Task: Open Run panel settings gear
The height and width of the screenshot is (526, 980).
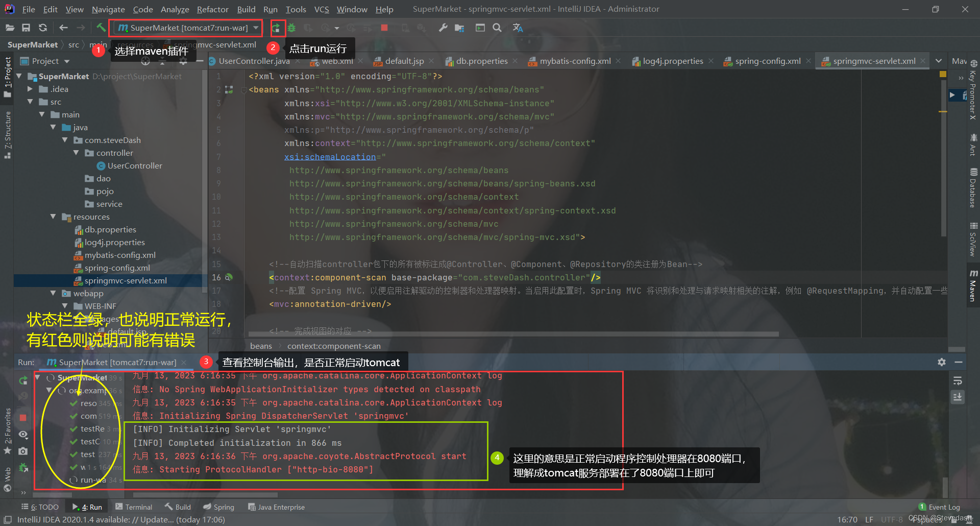Action: point(942,362)
